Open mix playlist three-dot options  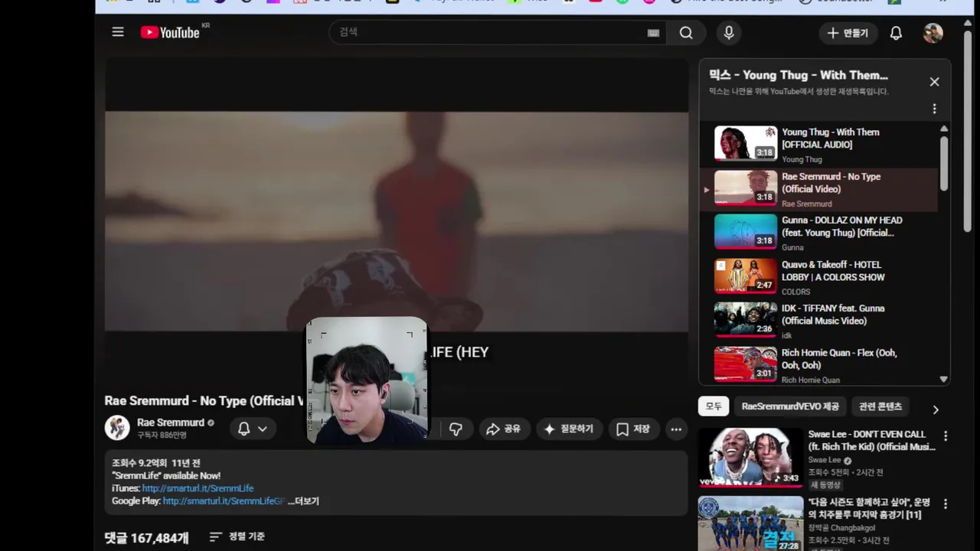point(934,109)
